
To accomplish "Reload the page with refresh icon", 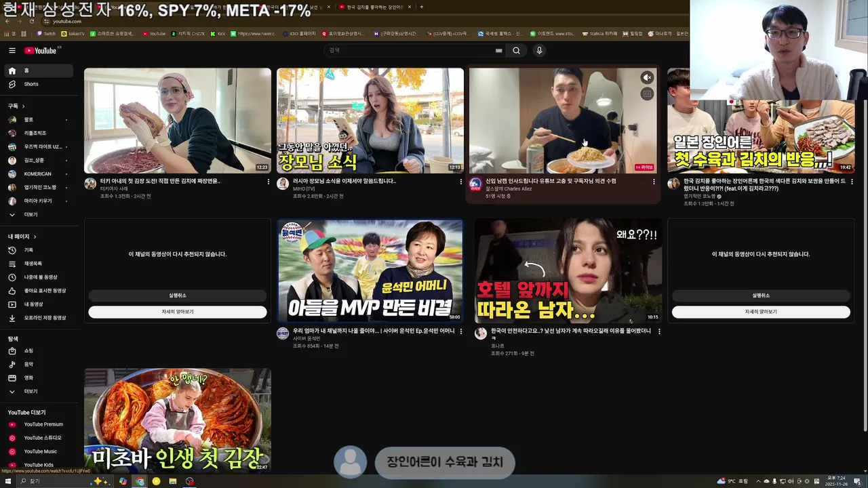I will click(x=31, y=22).
